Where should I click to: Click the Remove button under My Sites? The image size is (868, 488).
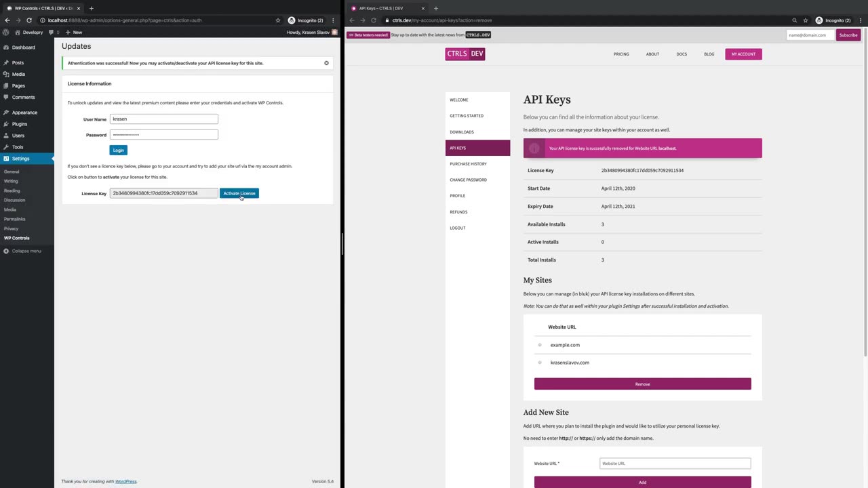click(x=642, y=384)
